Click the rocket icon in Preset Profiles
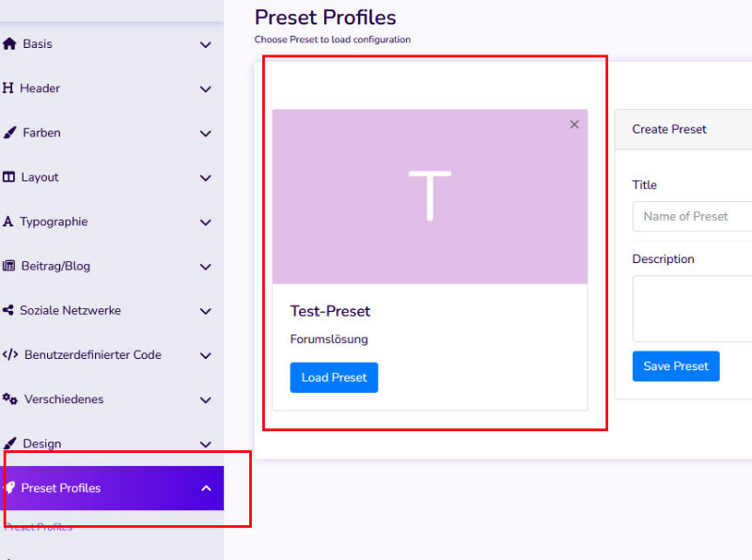 point(9,488)
